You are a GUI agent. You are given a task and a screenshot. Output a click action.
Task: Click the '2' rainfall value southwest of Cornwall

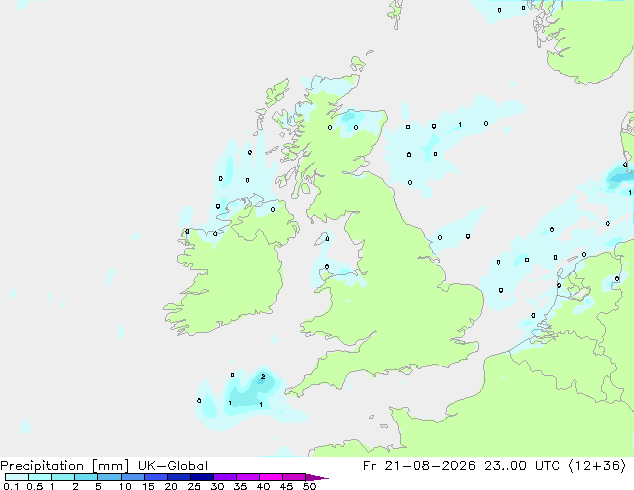point(263,376)
